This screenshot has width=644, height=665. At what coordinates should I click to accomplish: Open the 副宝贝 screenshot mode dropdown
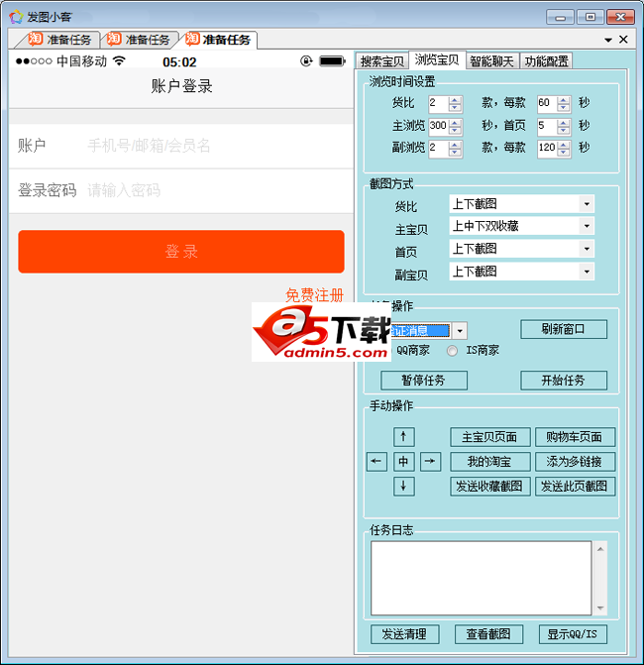tap(587, 272)
